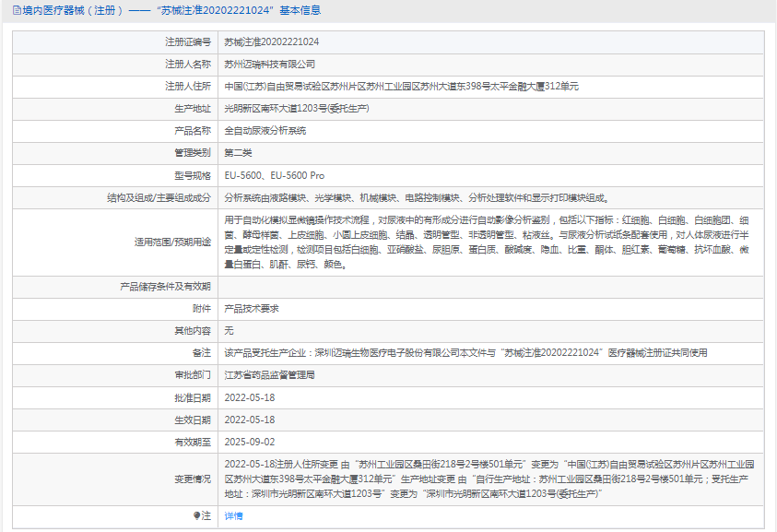Click 产品技术要求 in the 附件 row
Viewport: 777px width, 532px height.
pyautogui.click(x=252, y=309)
